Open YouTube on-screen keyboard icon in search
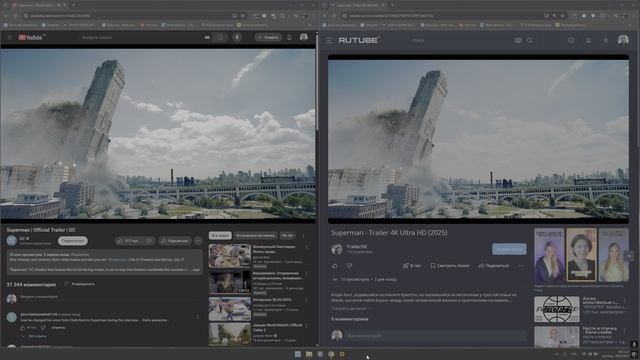 207,37
